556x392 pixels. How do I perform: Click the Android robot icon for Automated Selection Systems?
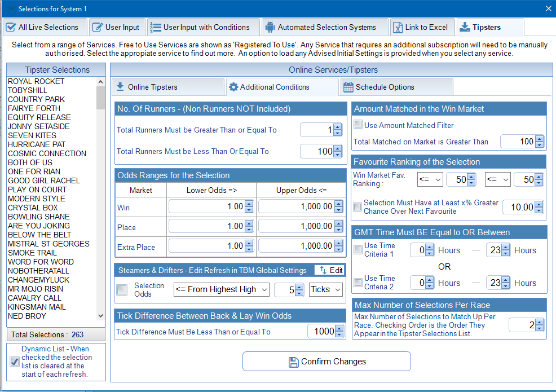pyautogui.click(x=270, y=27)
